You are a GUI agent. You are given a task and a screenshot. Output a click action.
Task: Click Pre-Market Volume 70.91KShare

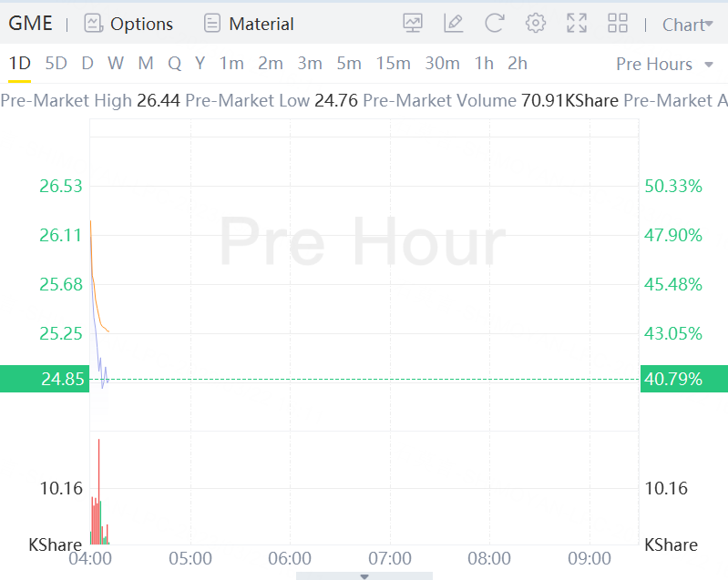[569, 100]
